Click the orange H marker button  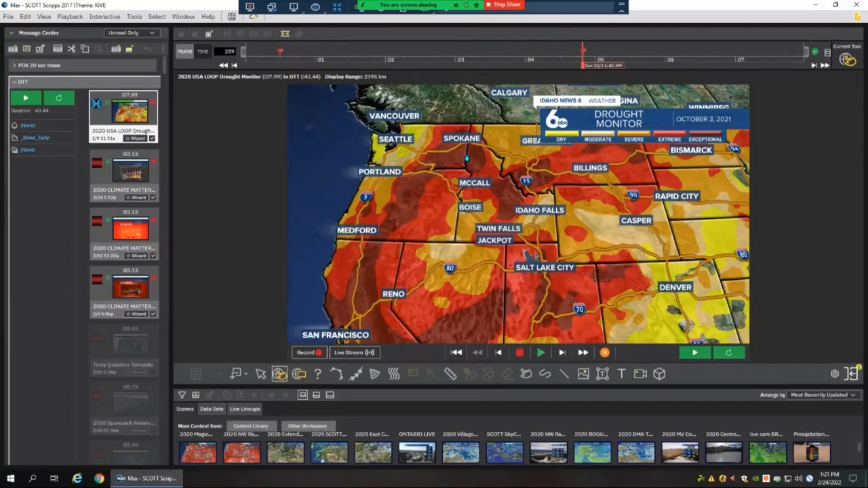604,352
